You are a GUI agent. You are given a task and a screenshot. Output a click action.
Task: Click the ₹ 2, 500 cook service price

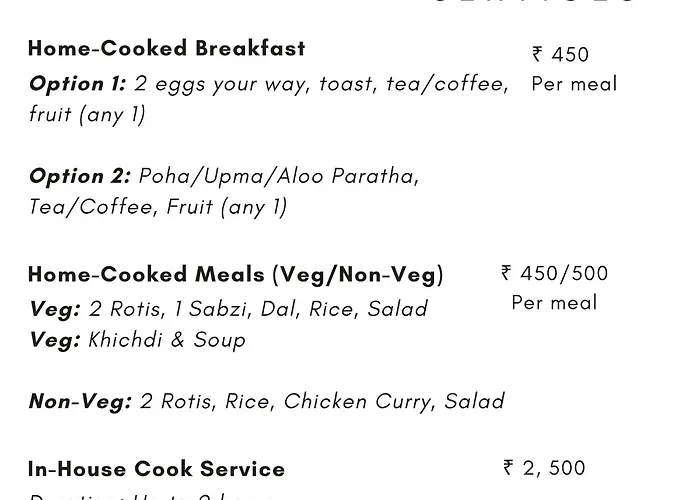544,468
